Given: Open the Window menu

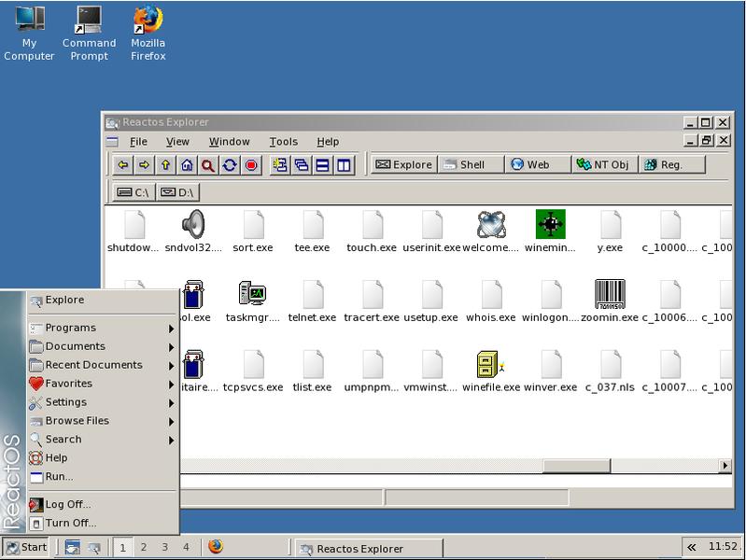Looking at the screenshot, I should 229,142.
